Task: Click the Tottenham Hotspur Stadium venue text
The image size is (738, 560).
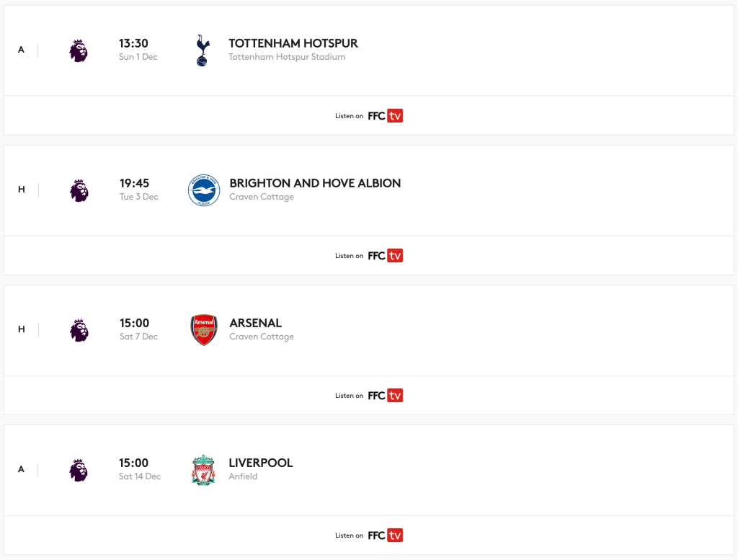Action: (287, 57)
